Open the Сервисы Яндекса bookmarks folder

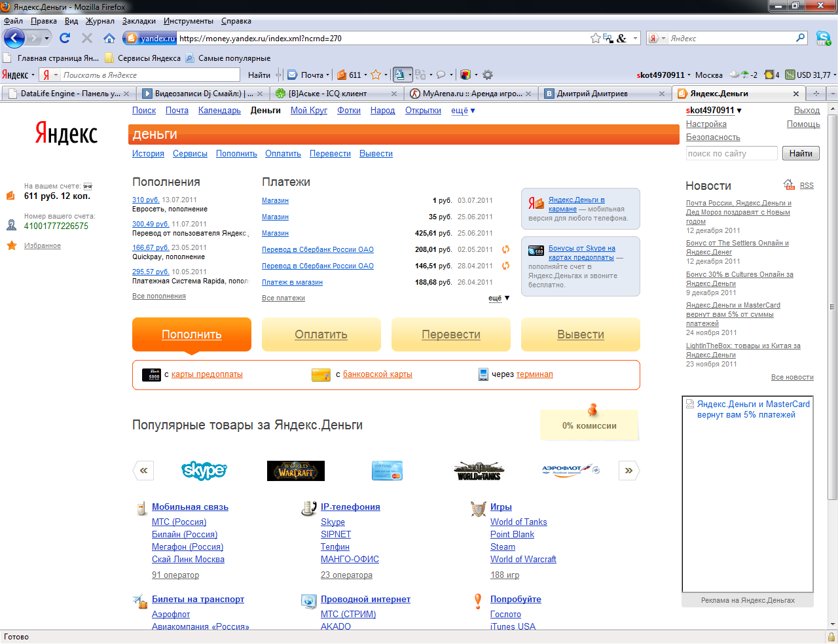pyautogui.click(x=143, y=58)
